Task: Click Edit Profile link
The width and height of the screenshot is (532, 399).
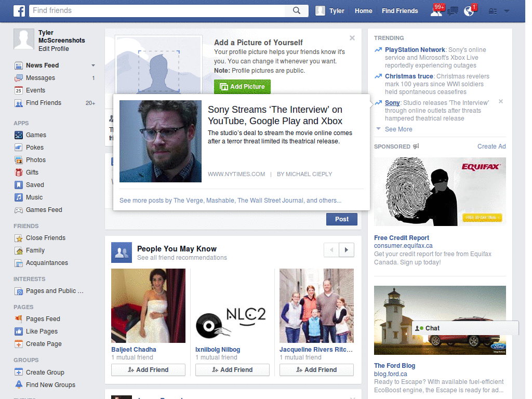Action: click(x=54, y=49)
